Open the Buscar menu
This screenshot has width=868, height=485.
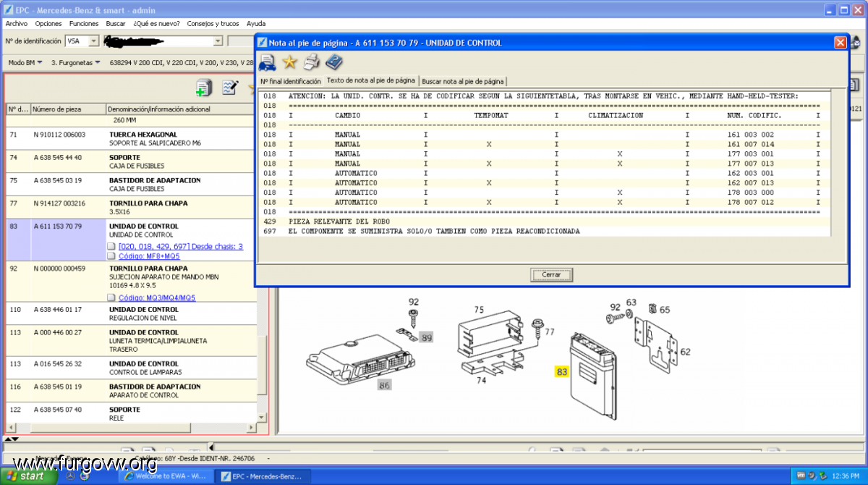[x=116, y=24]
